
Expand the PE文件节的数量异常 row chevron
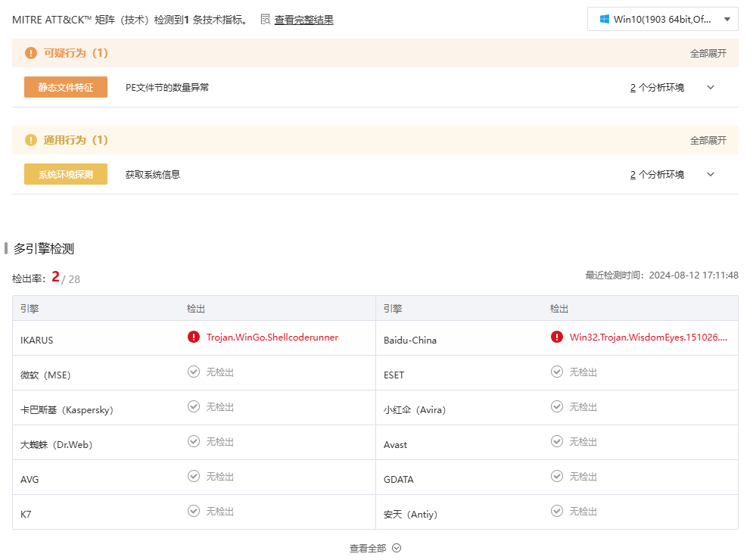coord(711,88)
